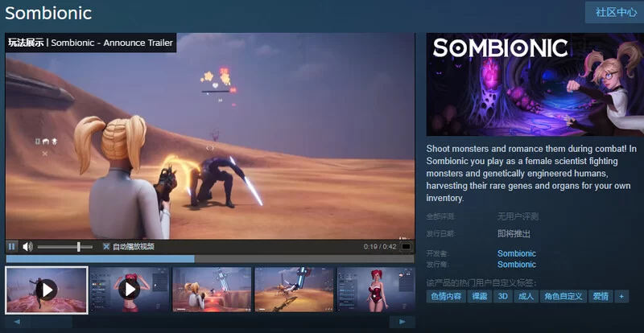Click the game description paragraph

coord(532,173)
